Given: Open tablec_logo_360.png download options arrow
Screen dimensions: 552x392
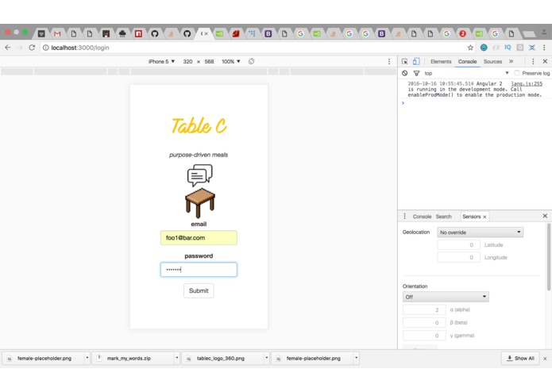Looking at the screenshot, I should [267, 358].
